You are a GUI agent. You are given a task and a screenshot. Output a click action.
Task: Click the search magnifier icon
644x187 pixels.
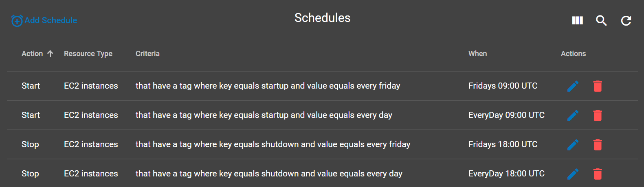[x=601, y=20]
